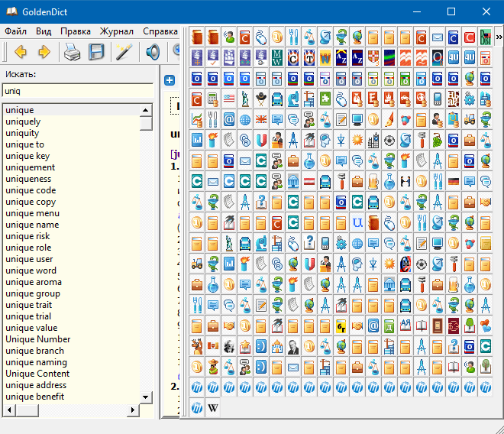Viewport: 504px width, 434px height.
Task: Choose "Unique Number" from the results list
Action: (x=37, y=339)
